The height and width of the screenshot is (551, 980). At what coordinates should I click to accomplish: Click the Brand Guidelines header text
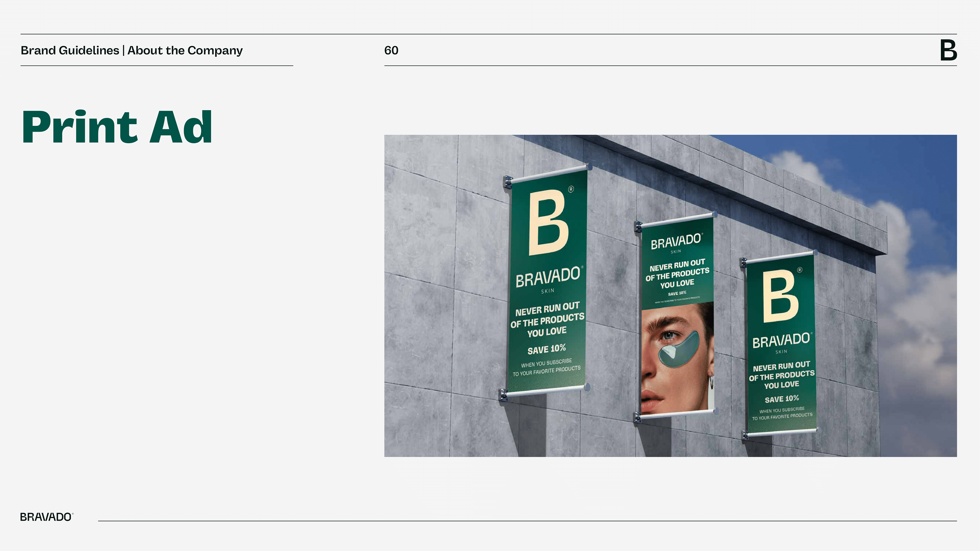click(x=70, y=51)
